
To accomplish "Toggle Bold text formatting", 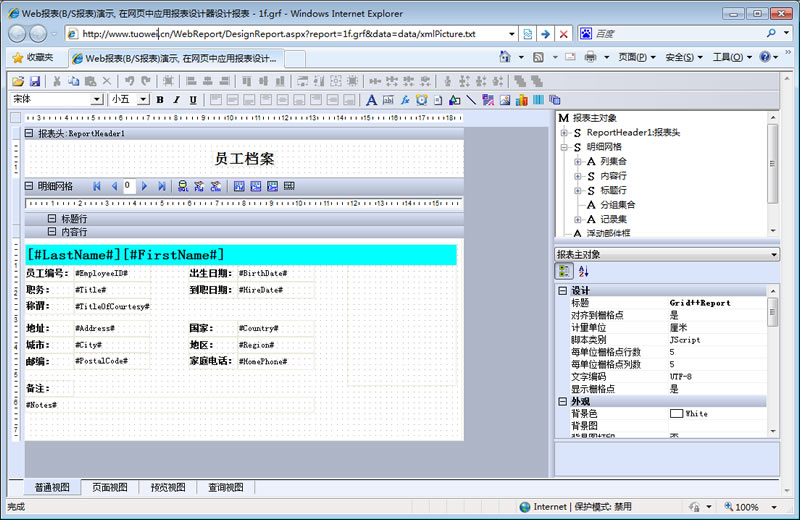I will (x=159, y=100).
